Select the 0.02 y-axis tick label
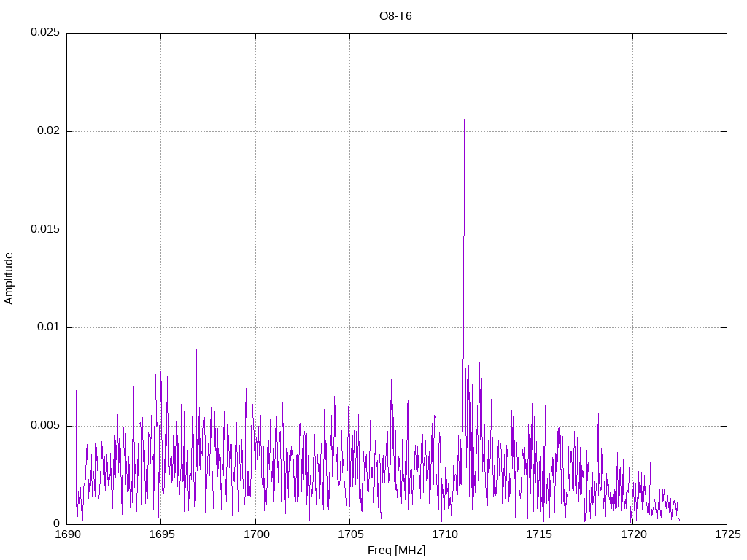Viewport: 747px width, 560px height. click(47, 131)
